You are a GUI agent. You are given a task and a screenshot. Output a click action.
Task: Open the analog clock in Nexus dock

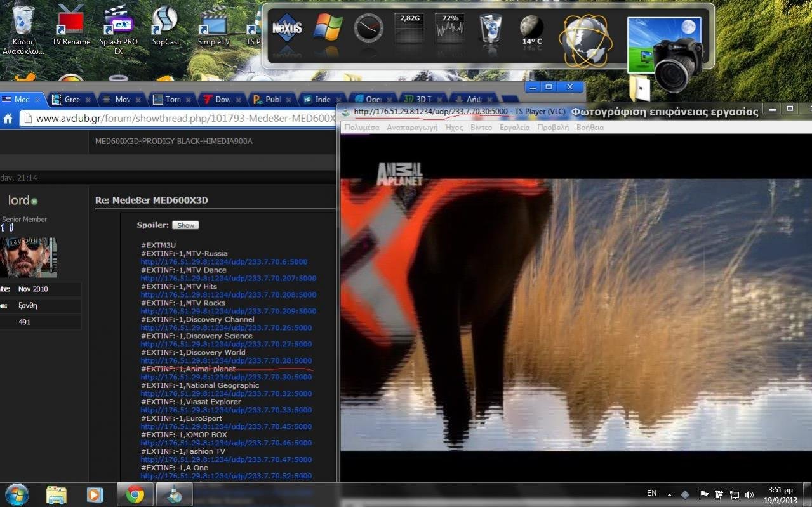tap(368, 28)
